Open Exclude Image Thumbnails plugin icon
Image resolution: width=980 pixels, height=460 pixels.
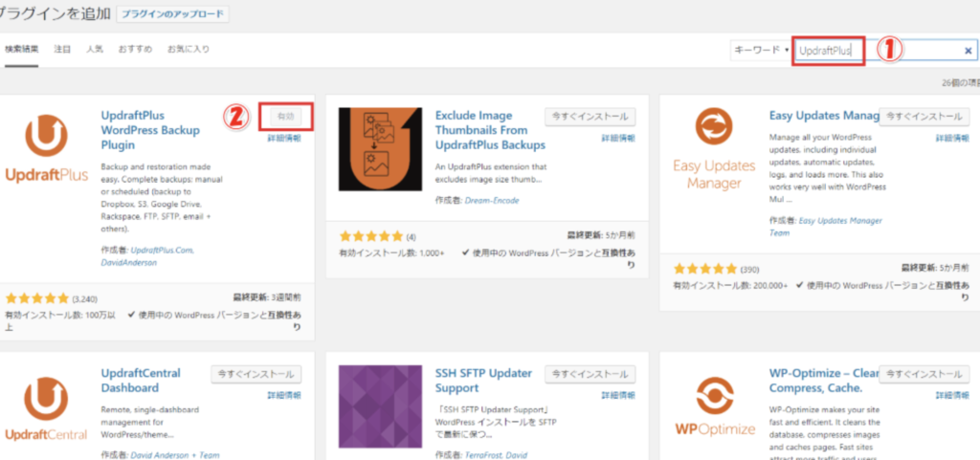[381, 149]
